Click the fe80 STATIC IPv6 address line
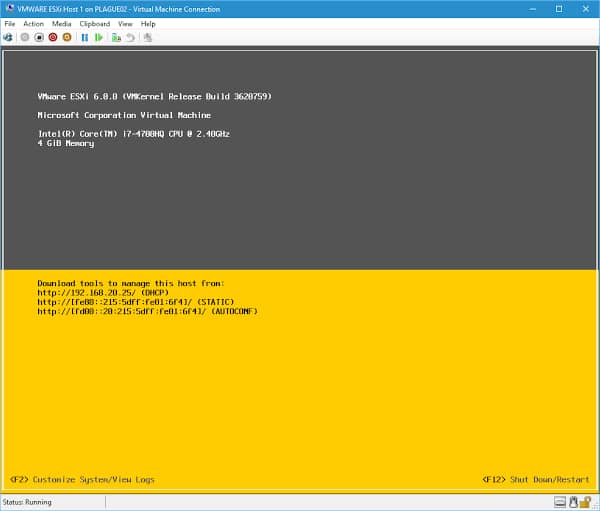 point(136,302)
